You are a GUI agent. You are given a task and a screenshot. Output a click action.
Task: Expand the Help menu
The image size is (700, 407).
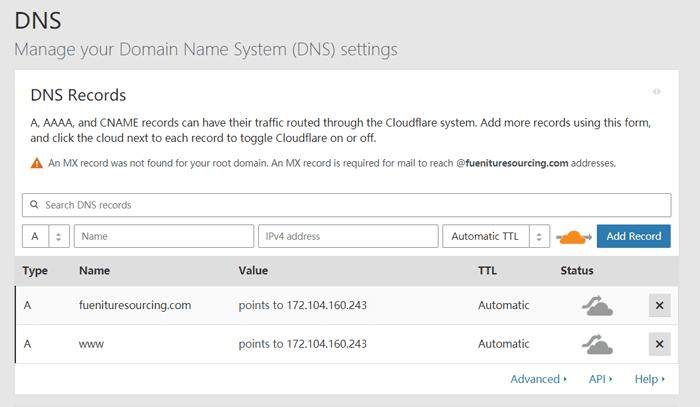pyautogui.click(x=649, y=379)
